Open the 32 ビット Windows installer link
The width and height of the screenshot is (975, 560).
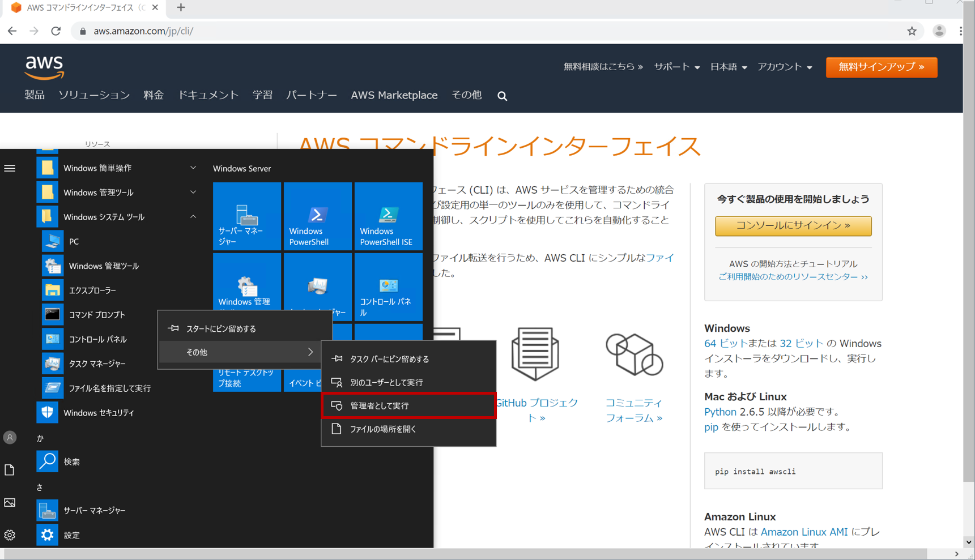[802, 343]
